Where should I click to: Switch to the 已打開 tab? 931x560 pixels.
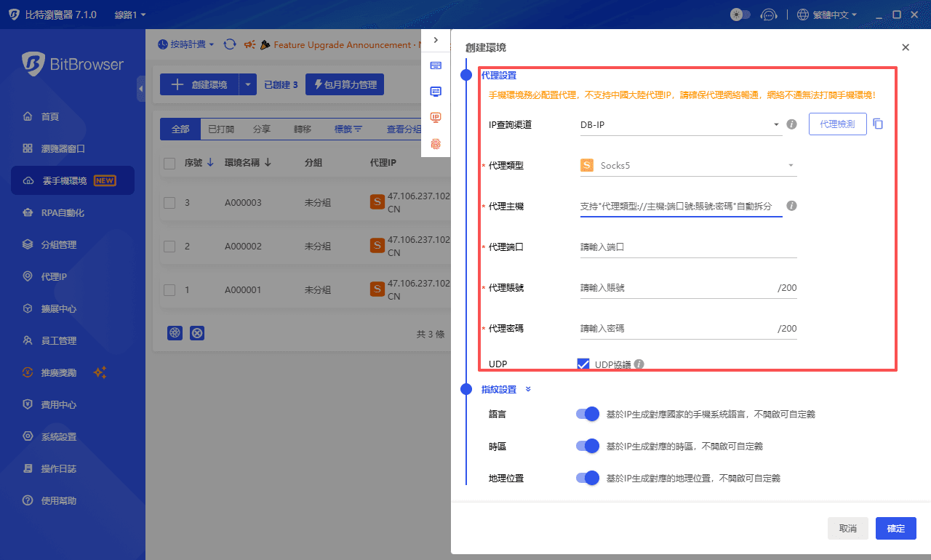coord(220,129)
